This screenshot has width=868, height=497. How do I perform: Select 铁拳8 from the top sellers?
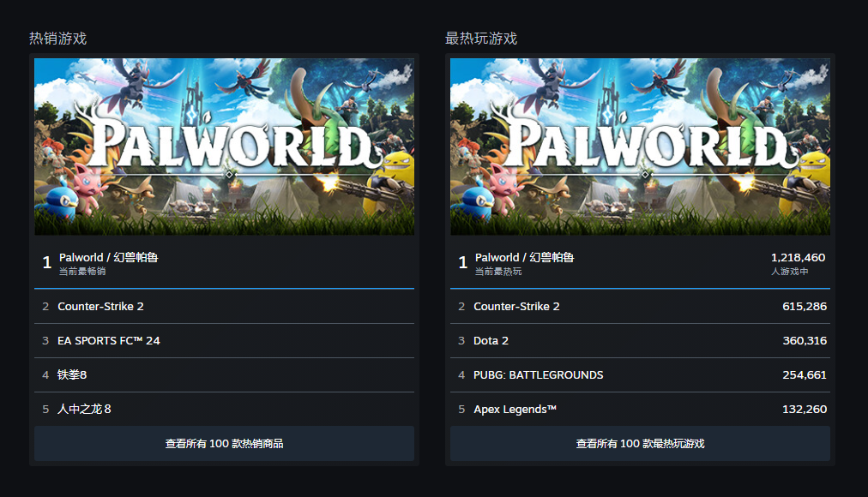pos(72,375)
